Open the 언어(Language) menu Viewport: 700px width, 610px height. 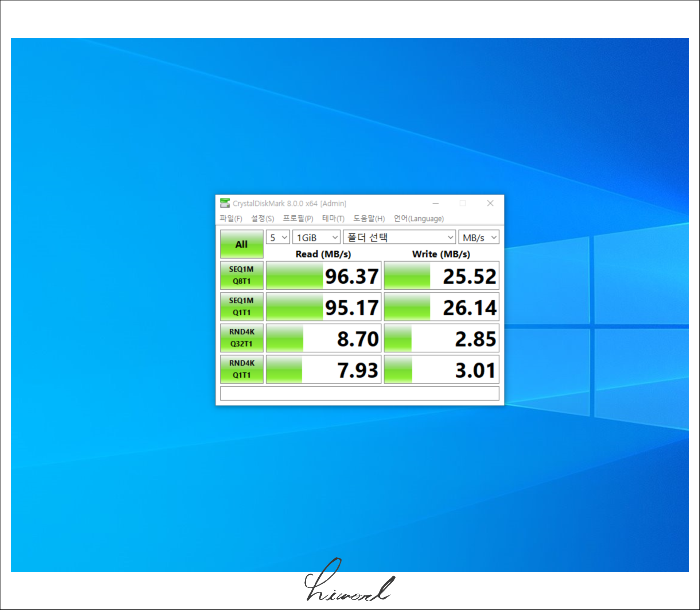click(419, 219)
